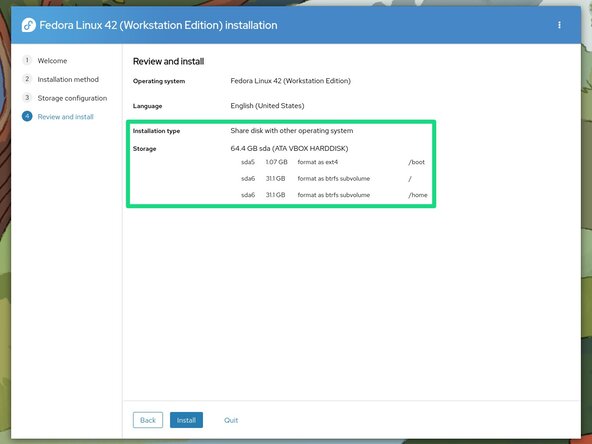Click '64.4 GB sda (ATA VBOX HARDDISK)' storage text

point(289,148)
